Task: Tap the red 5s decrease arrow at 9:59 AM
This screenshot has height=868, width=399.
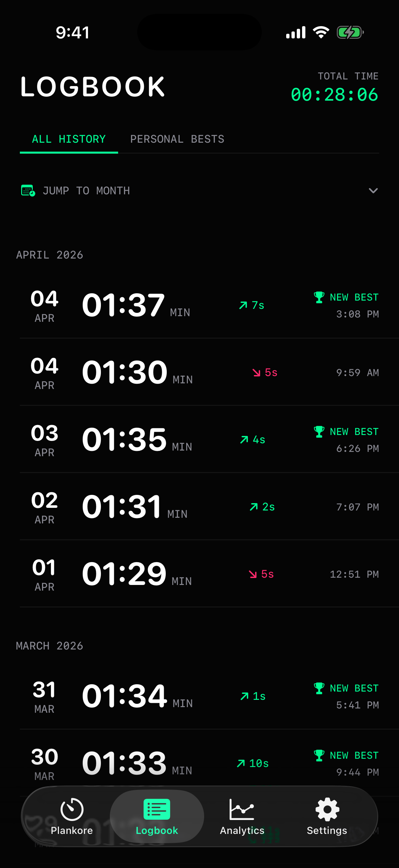Action: pyautogui.click(x=257, y=372)
